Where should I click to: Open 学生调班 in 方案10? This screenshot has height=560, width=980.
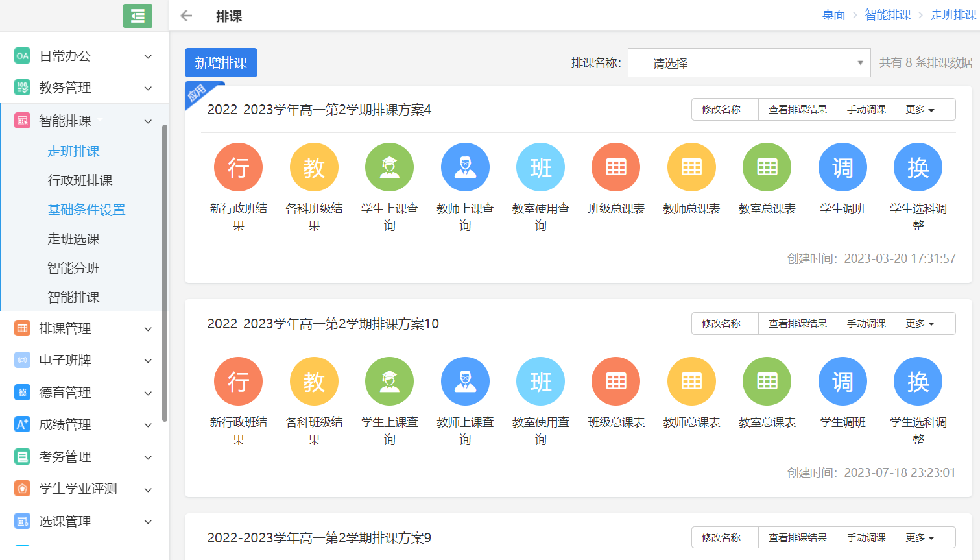[843, 382]
